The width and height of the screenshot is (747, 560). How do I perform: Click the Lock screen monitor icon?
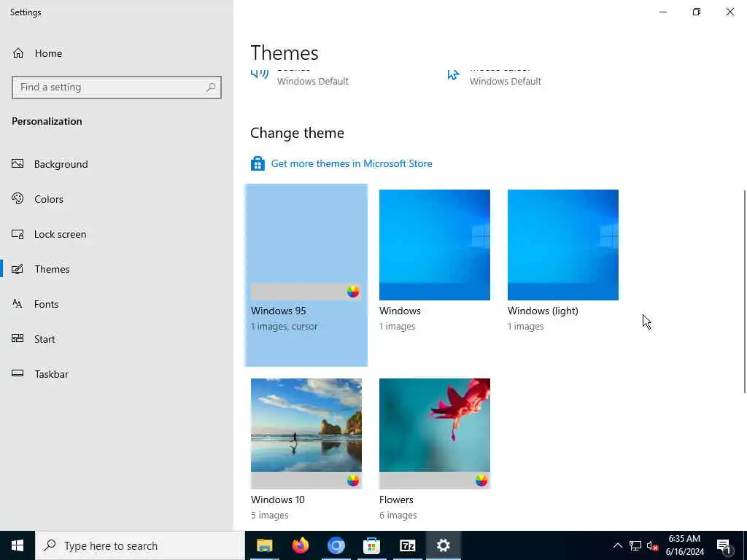[x=18, y=234]
